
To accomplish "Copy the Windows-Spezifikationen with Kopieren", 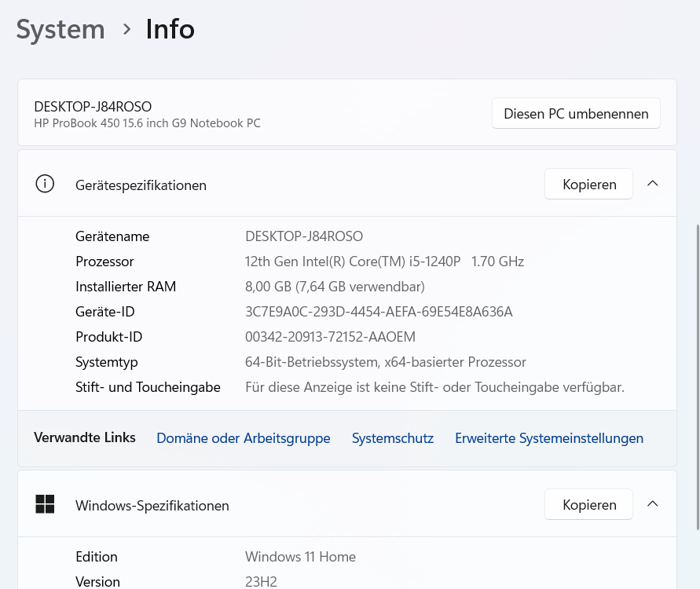I will pos(589,505).
